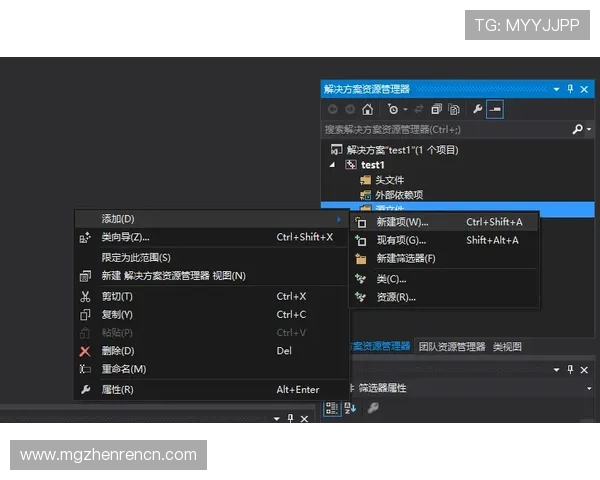Choose 删除(D) from context menu
600x480 pixels.
(211, 351)
